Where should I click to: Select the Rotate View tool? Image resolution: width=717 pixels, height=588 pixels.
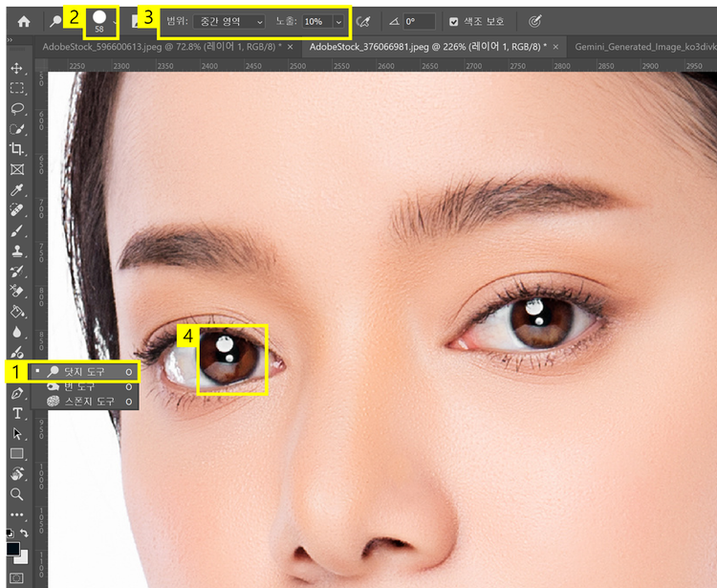click(x=17, y=473)
